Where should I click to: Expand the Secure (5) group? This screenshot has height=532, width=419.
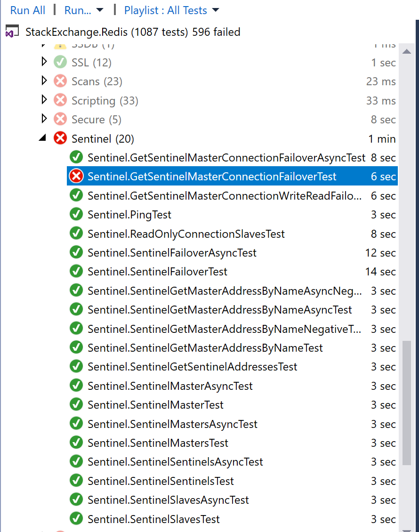tap(44, 119)
